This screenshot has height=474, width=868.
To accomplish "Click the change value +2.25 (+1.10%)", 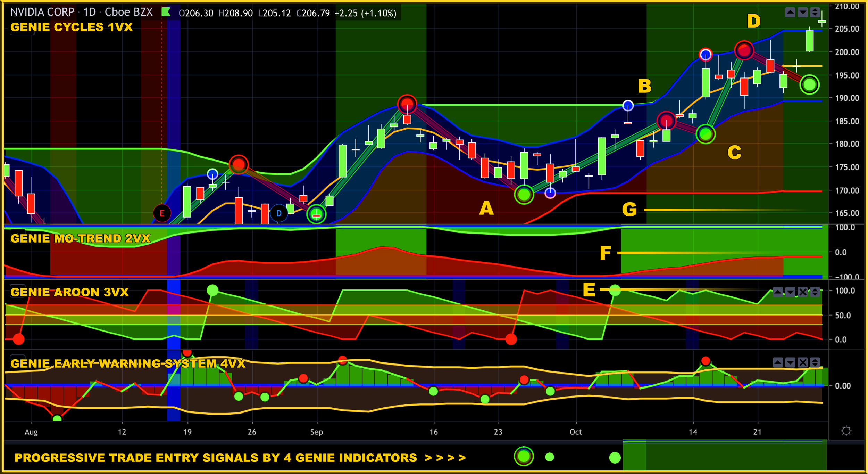I will pyautogui.click(x=365, y=13).
